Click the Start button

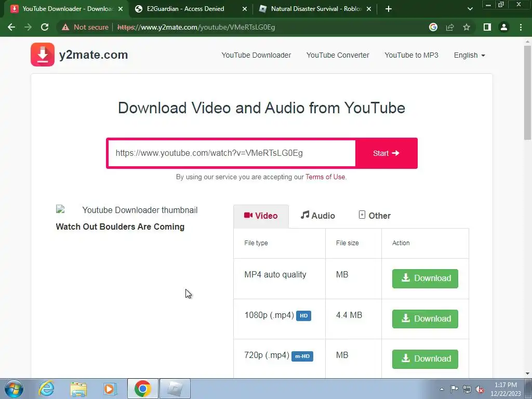click(x=386, y=153)
